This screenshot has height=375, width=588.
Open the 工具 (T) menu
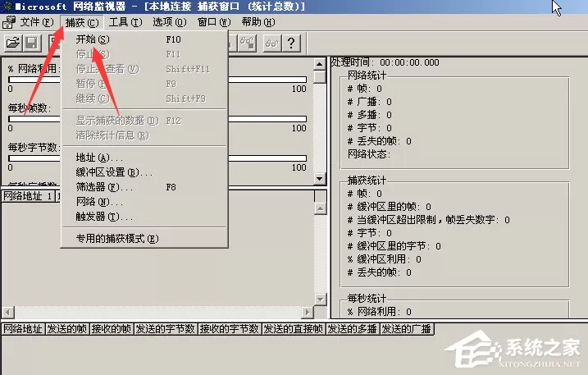point(125,22)
